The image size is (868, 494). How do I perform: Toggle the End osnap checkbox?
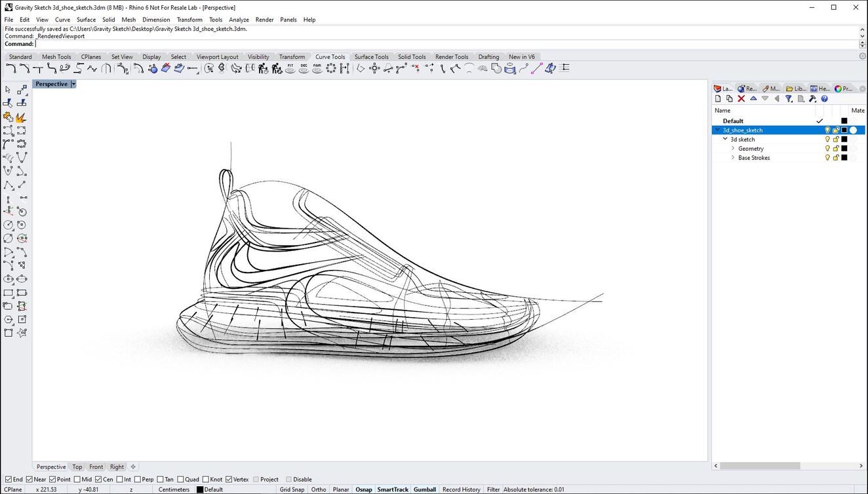(x=9, y=480)
